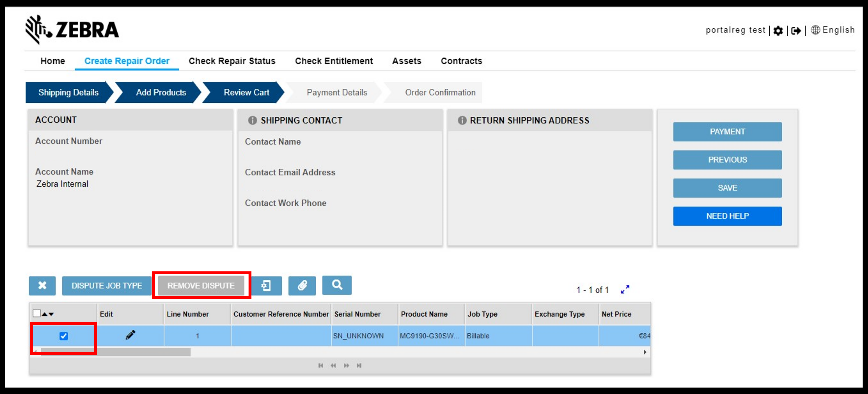Go to first page of results
This screenshot has height=394, width=868.
pos(320,365)
